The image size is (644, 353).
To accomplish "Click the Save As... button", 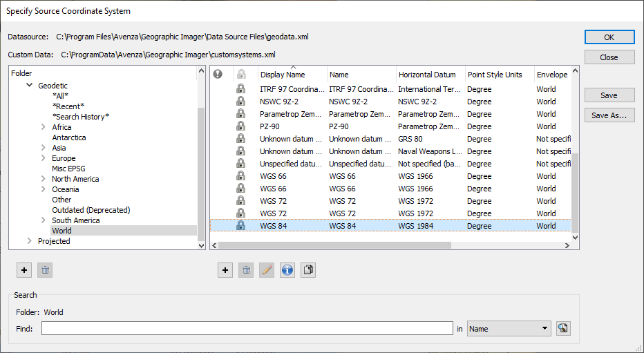I will (609, 115).
